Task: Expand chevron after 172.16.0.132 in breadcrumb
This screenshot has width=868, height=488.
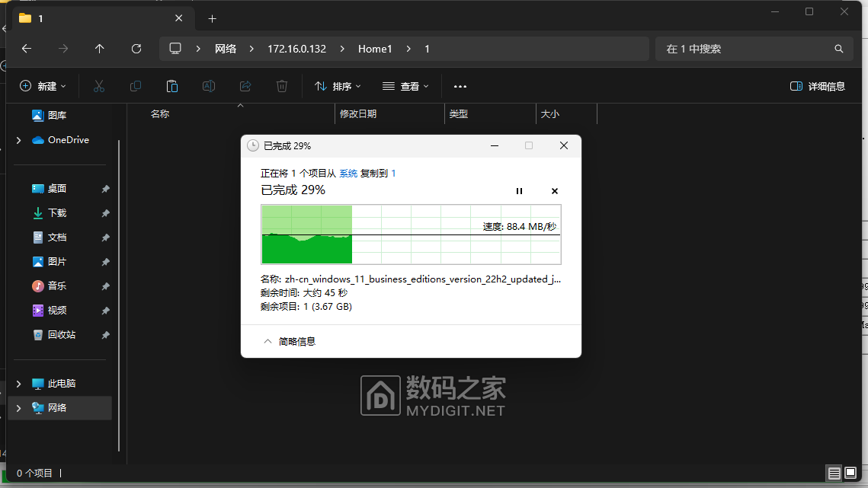Action: click(342, 49)
